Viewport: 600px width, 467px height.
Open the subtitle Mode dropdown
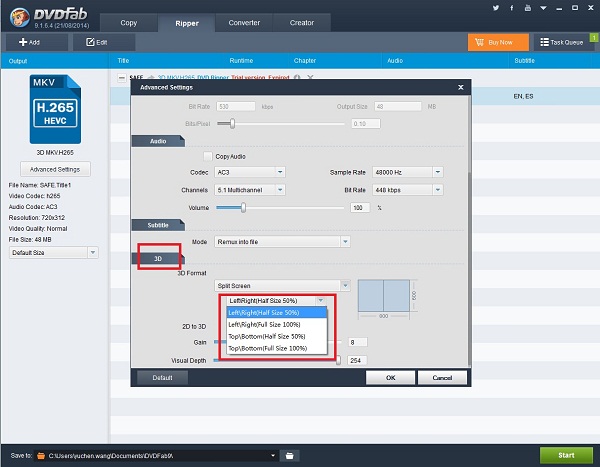point(282,242)
